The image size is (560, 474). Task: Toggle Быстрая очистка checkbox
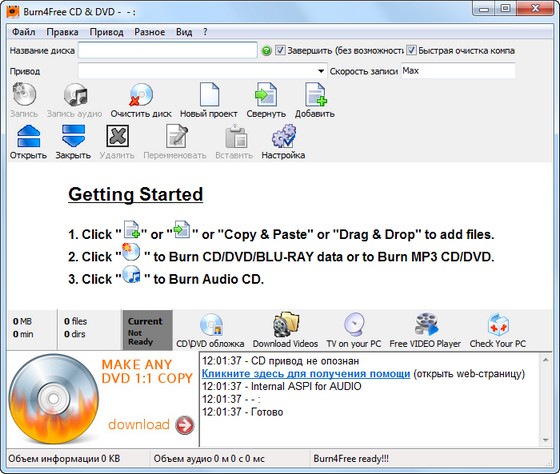[x=411, y=50]
